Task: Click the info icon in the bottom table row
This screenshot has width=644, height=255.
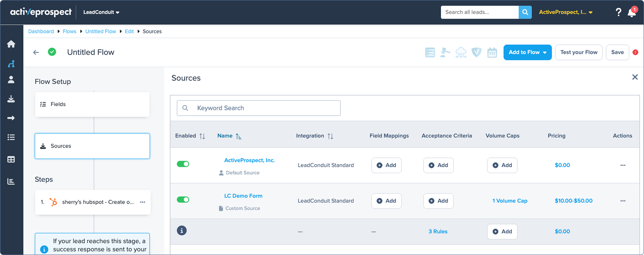Action: click(x=182, y=231)
